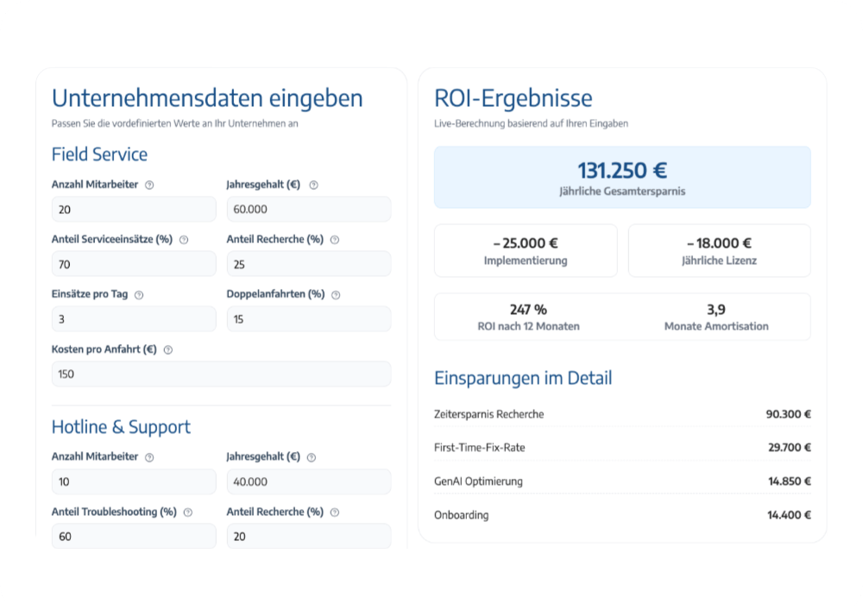Select the Jahresgehalt field showing 60.000
The image size is (863, 616).
(x=309, y=210)
